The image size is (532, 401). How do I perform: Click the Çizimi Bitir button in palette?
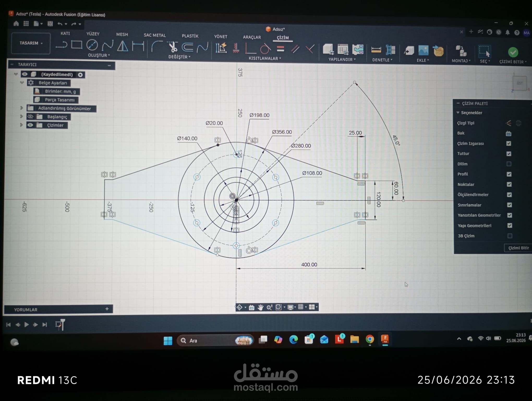518,248
